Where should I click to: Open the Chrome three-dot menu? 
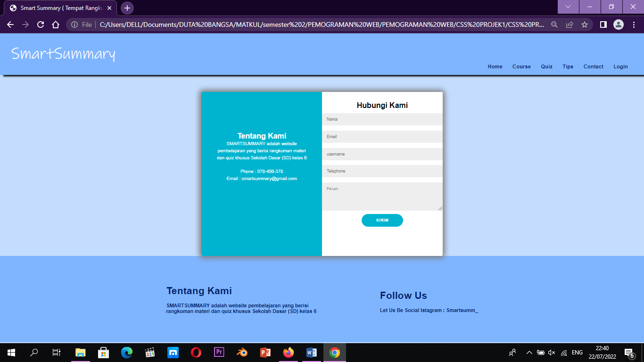pos(634,25)
